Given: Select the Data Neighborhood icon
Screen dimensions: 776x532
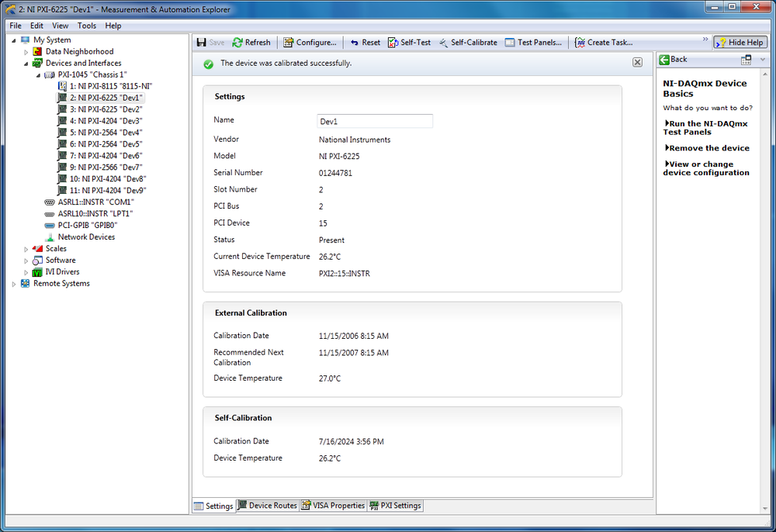Looking at the screenshot, I should [x=37, y=51].
